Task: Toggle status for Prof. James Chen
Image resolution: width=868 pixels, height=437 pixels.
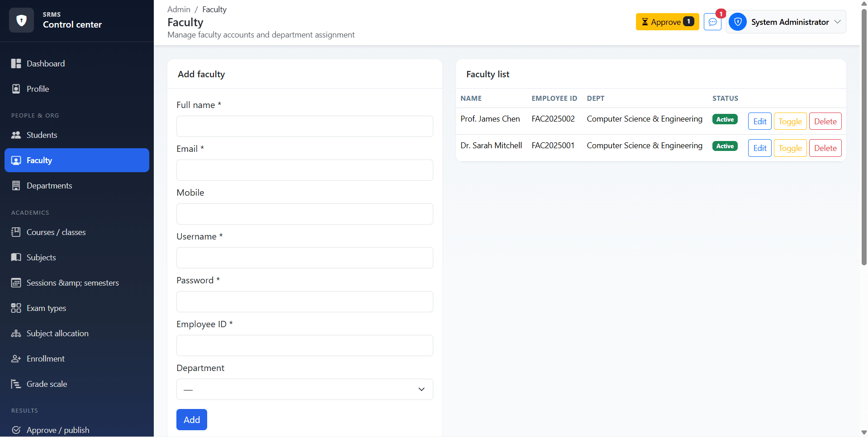Action: point(790,121)
